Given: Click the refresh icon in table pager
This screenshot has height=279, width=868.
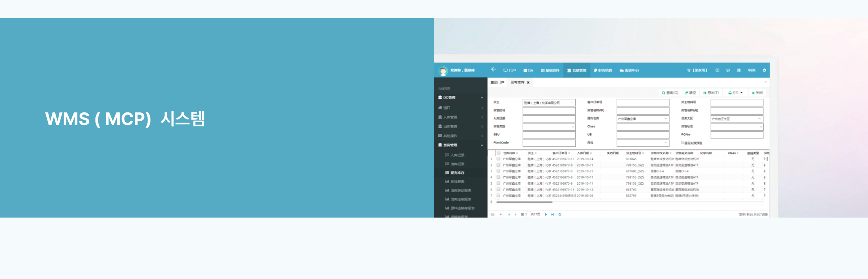Looking at the screenshot, I should (559, 214).
